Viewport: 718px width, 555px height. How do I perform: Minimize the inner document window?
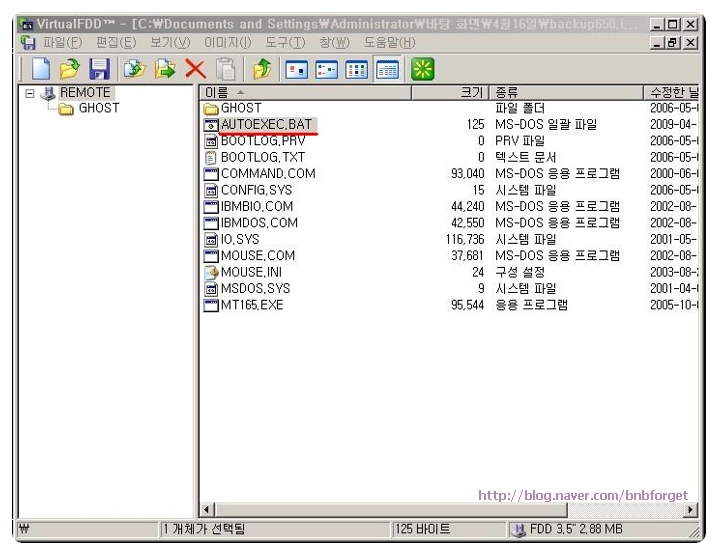click(658, 43)
